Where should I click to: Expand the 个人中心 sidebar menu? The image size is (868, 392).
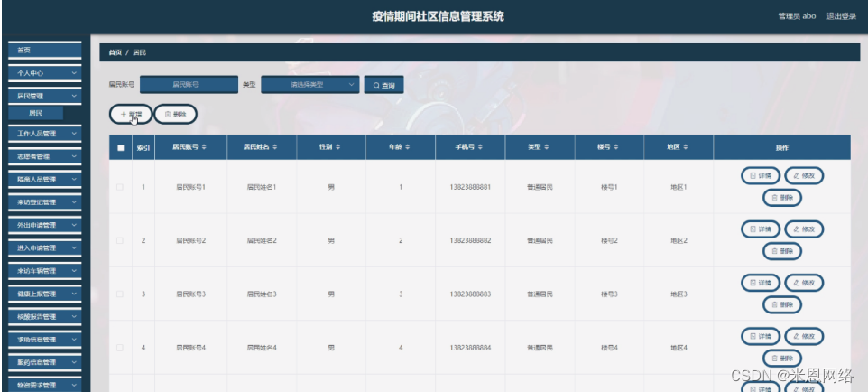click(45, 72)
